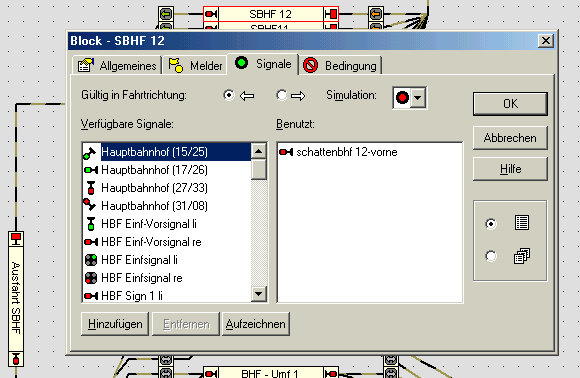Click the Hinzufügen button

(115, 324)
